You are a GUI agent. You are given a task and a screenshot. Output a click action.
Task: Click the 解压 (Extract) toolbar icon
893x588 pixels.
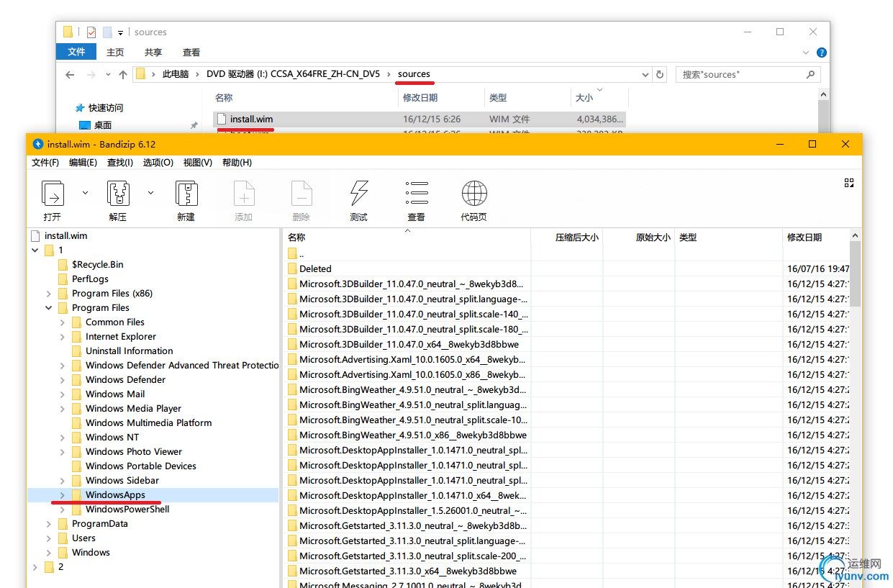pyautogui.click(x=118, y=194)
